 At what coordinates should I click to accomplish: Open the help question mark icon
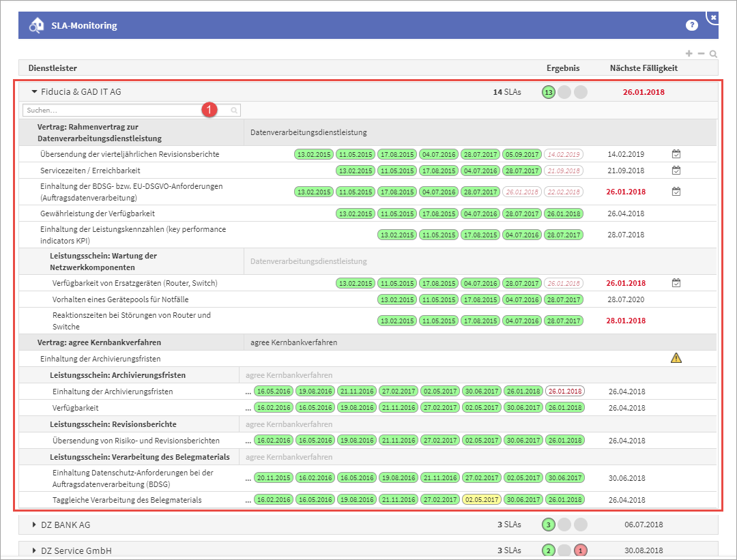pyautogui.click(x=692, y=25)
